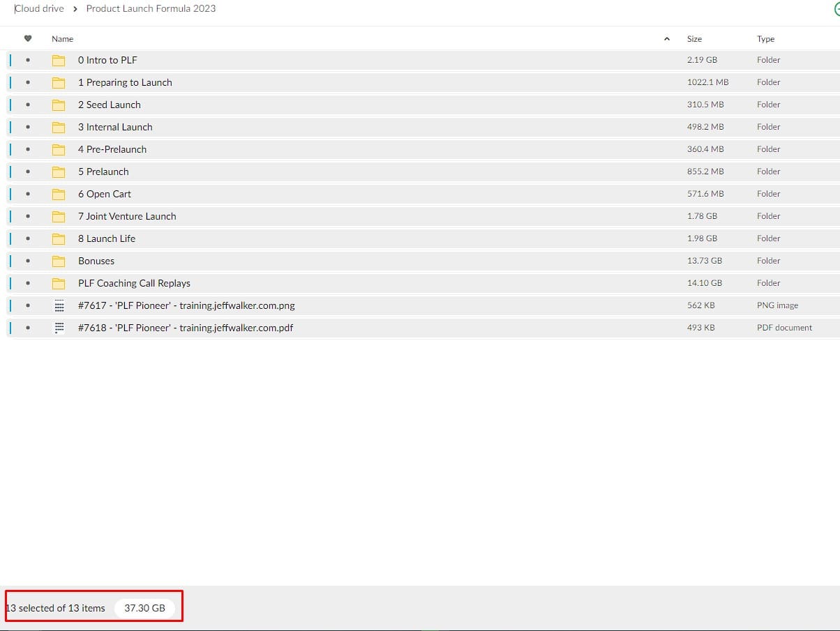The width and height of the screenshot is (840, 631).
Task: Select the 8 Launch Life name
Action: tap(107, 238)
